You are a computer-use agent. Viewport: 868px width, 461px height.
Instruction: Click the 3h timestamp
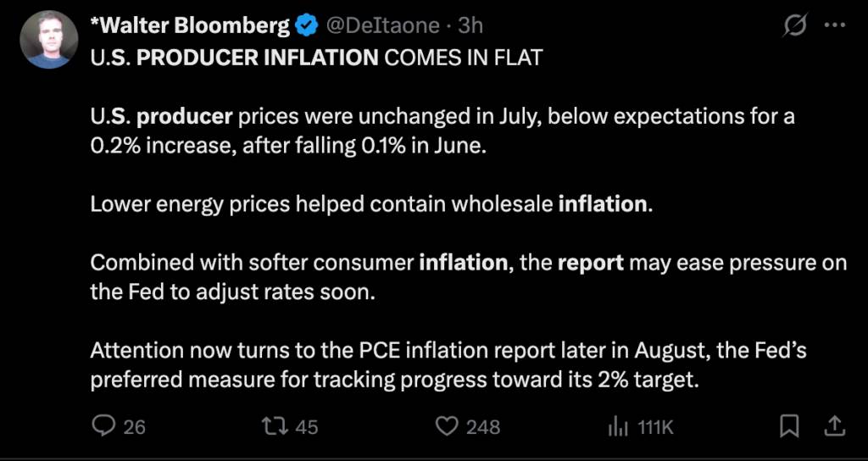click(x=470, y=25)
